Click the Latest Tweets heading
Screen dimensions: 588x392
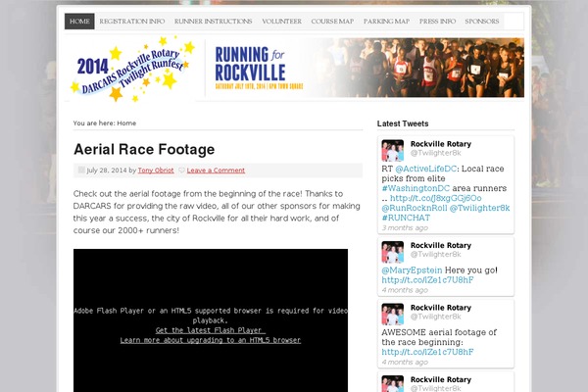click(x=403, y=123)
